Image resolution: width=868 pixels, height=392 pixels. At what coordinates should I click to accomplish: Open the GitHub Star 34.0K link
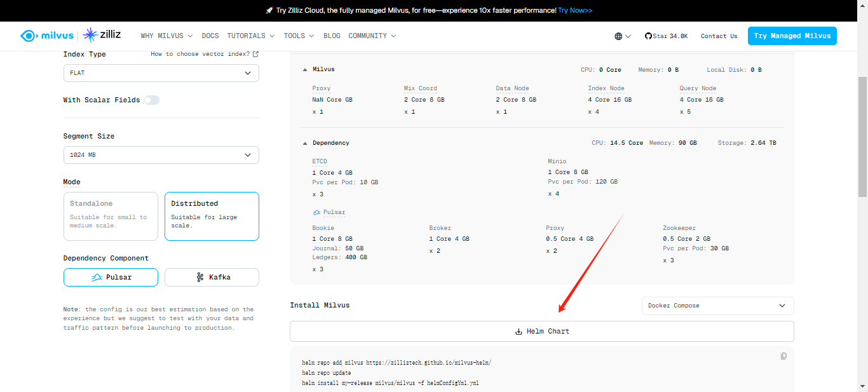(x=666, y=36)
